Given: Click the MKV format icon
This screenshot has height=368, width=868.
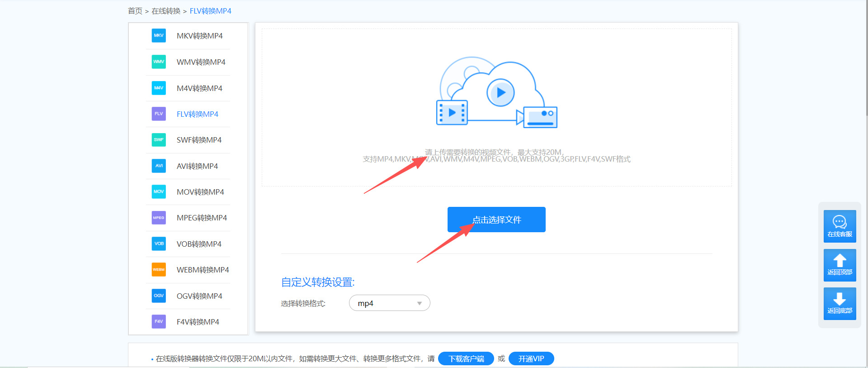Looking at the screenshot, I should tap(159, 36).
